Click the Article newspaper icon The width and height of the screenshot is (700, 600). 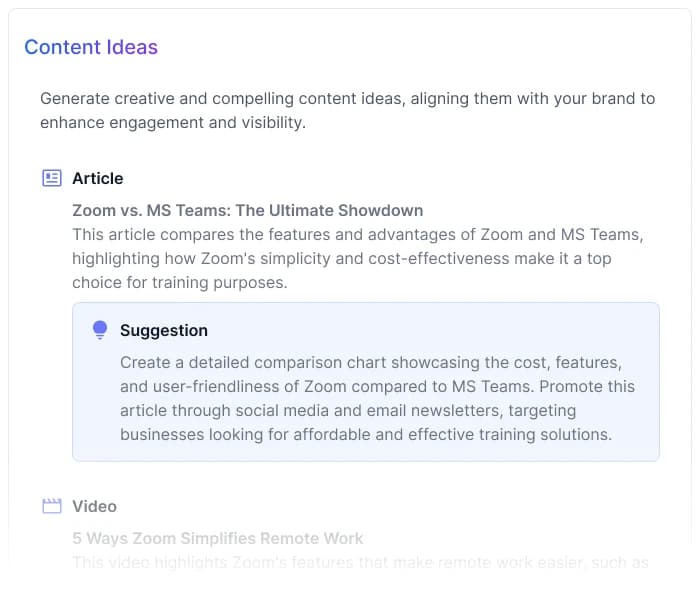coord(52,178)
